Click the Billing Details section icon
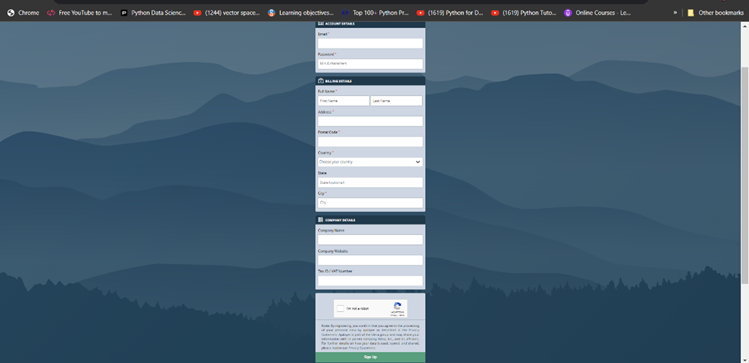 (x=321, y=81)
